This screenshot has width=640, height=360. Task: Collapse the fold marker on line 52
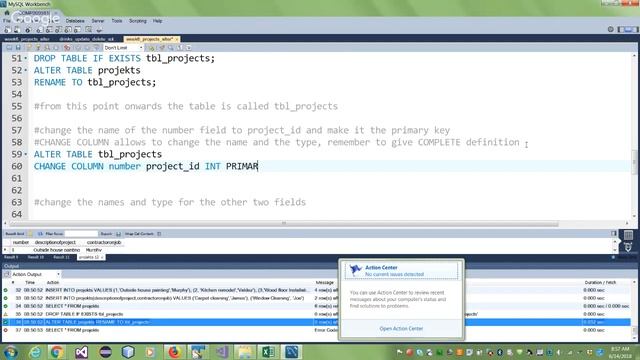(x=26, y=70)
